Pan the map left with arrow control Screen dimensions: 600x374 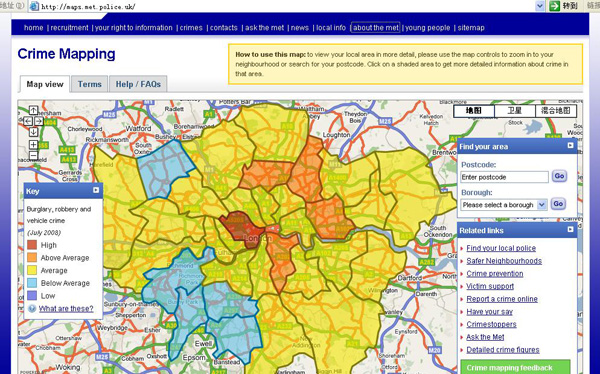coord(28,121)
